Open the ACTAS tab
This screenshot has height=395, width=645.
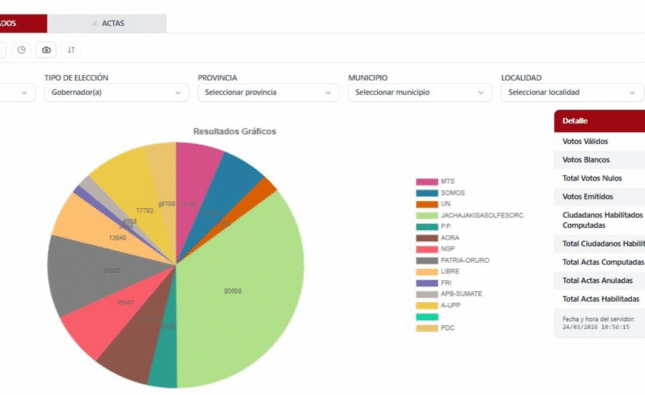pos(107,23)
